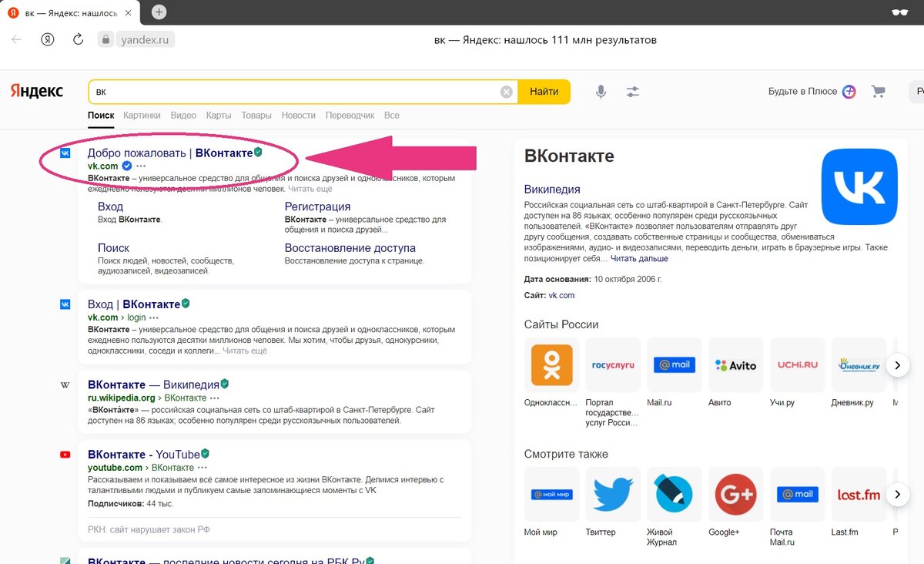The height and width of the screenshot is (564, 924).
Task: Open the Google+ tile
Action: pyautogui.click(x=736, y=494)
